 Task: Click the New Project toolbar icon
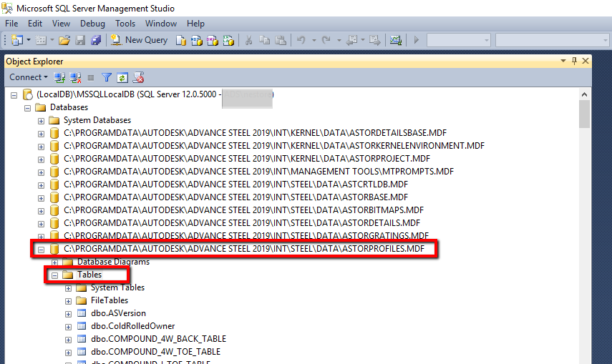click(x=16, y=40)
